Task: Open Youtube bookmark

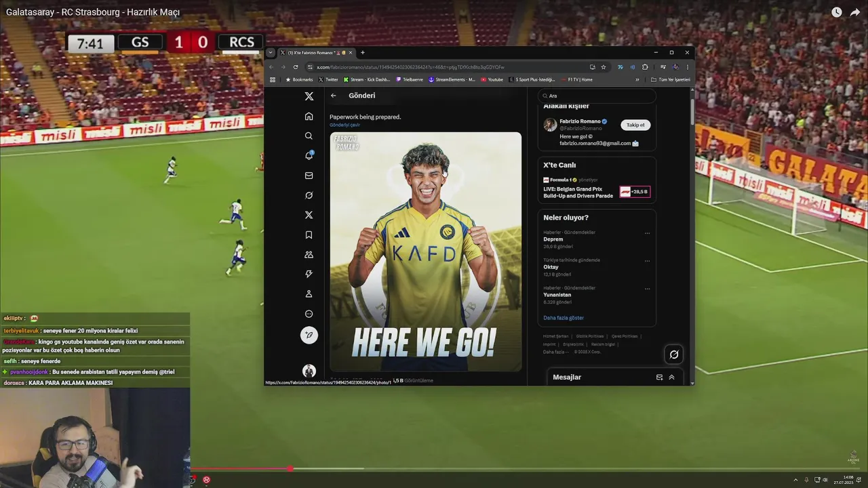Action: click(492, 79)
